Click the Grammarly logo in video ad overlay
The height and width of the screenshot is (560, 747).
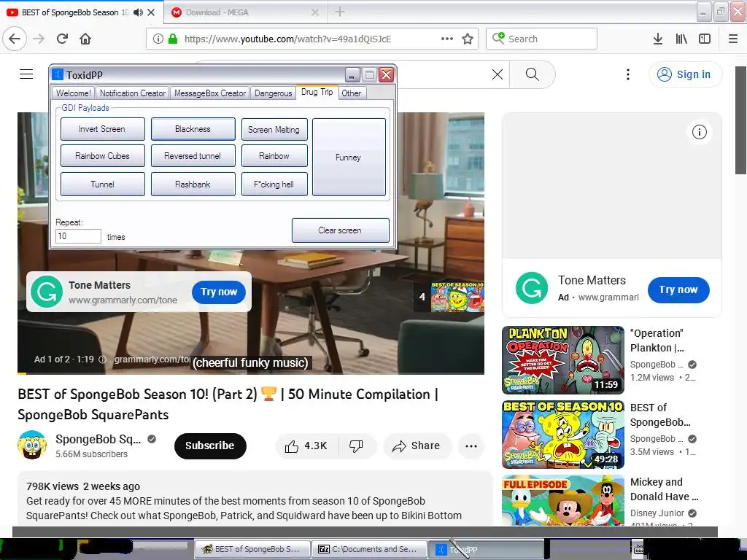click(47, 292)
